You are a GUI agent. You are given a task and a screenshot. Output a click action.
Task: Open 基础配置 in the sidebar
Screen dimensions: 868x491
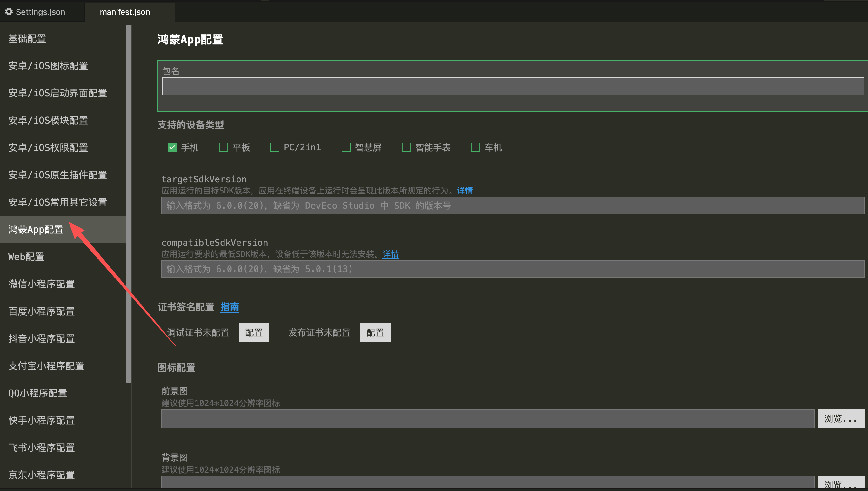63,38
